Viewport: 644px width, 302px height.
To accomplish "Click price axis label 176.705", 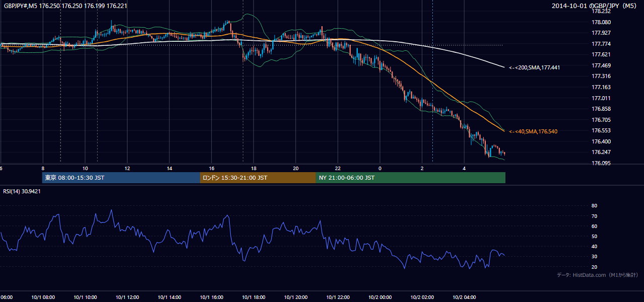I will 601,120.
